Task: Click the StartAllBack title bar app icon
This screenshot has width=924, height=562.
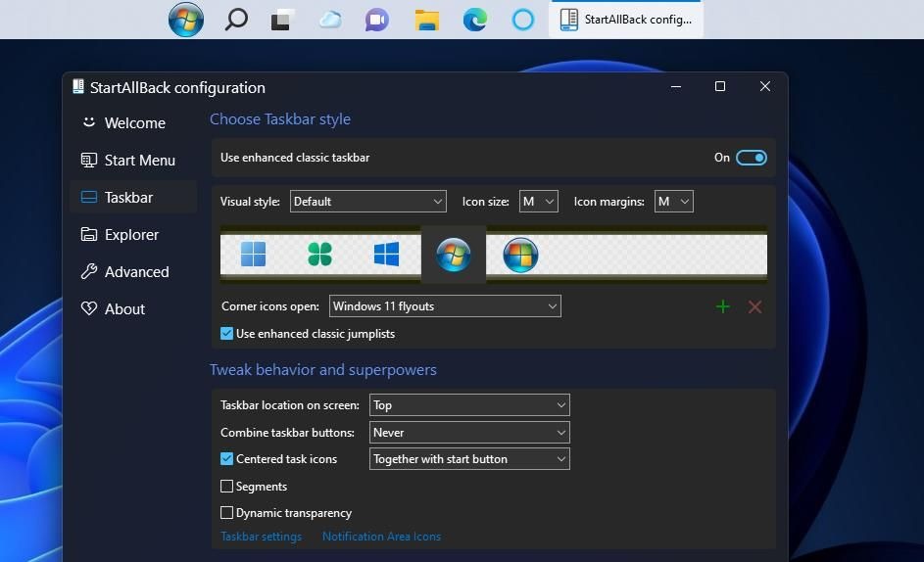Action: click(77, 86)
